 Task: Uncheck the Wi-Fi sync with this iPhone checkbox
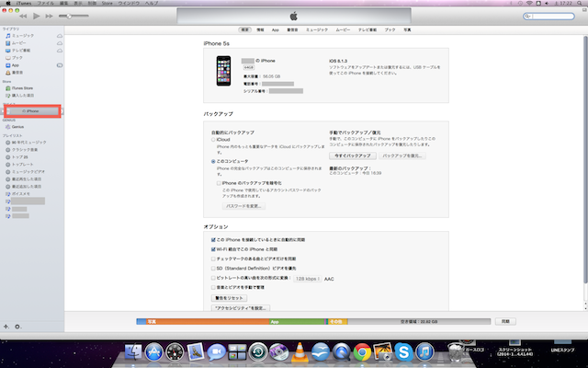click(x=213, y=249)
